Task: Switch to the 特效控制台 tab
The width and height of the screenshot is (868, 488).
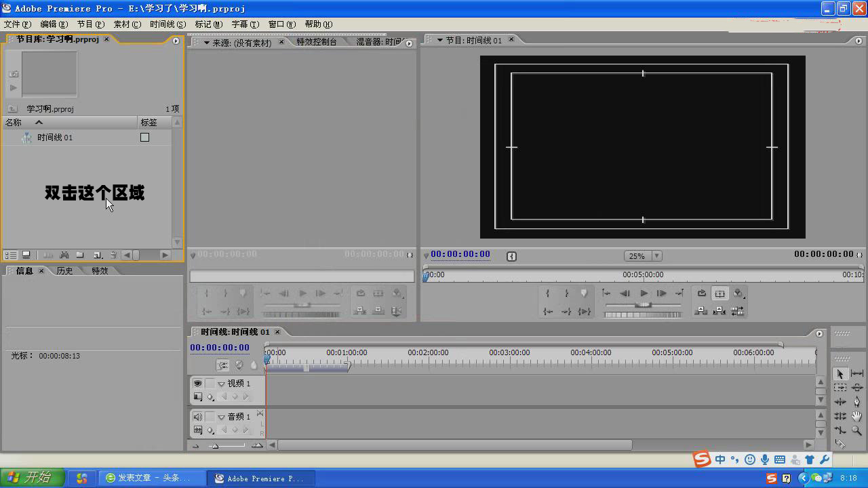Action: click(x=317, y=42)
